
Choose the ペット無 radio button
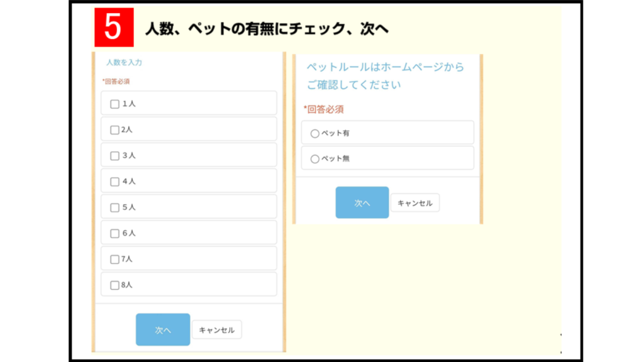coord(315,159)
